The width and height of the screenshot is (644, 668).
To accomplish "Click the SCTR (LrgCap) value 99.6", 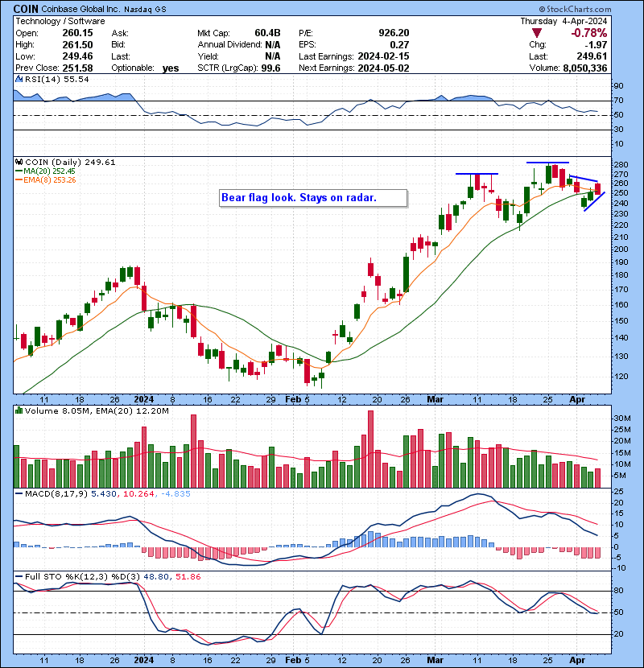I will click(x=269, y=68).
